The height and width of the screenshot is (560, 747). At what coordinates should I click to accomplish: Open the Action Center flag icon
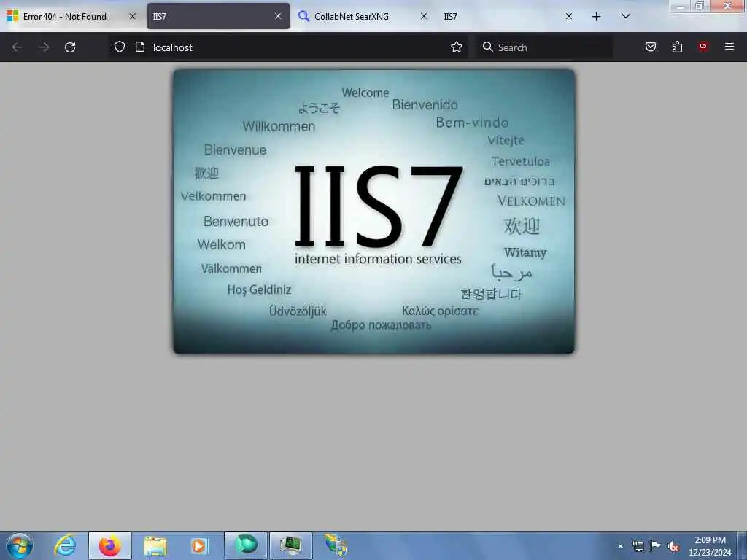click(656, 546)
